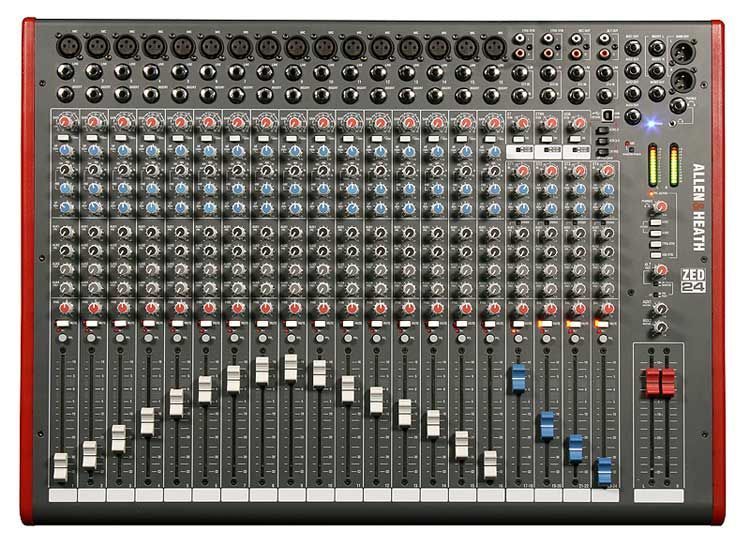
Task: Click the left red master fader cap
Action: coord(652,383)
